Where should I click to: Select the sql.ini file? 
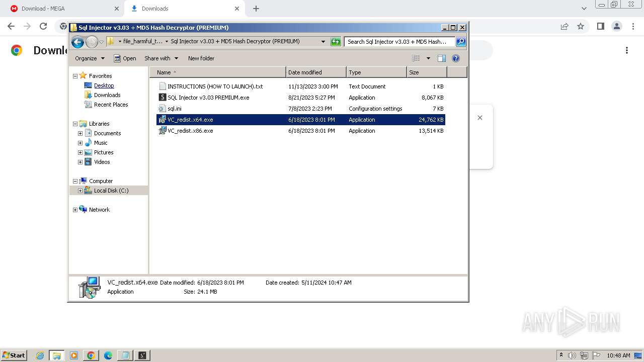[301, 109]
